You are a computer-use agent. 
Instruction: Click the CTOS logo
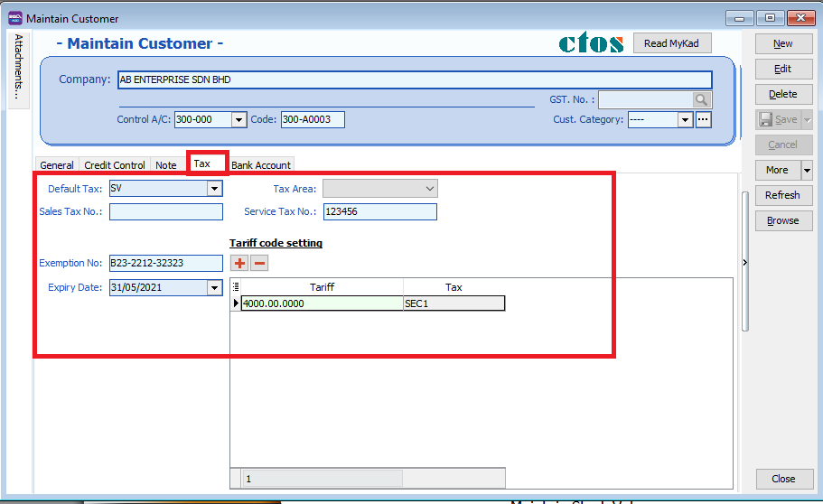(592, 43)
